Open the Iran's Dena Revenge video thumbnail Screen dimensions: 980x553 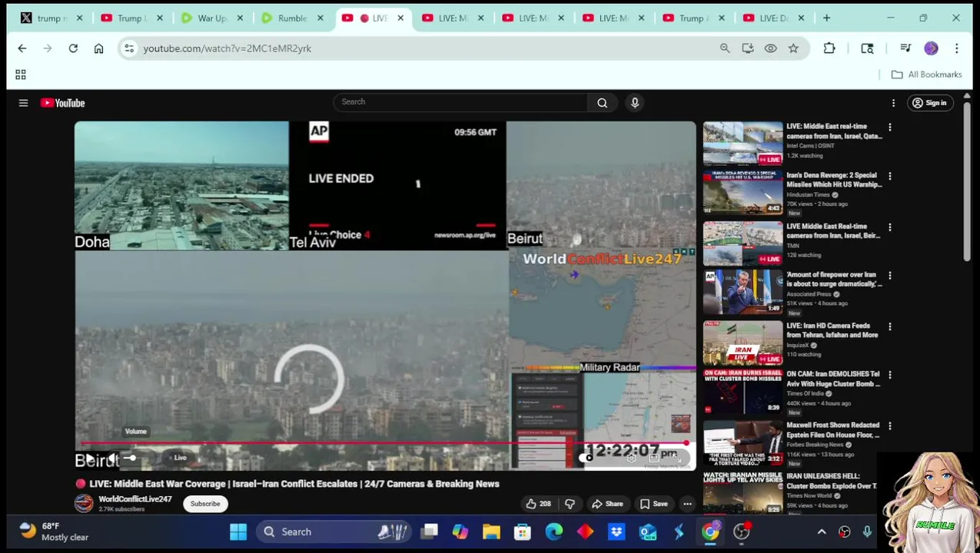click(742, 193)
